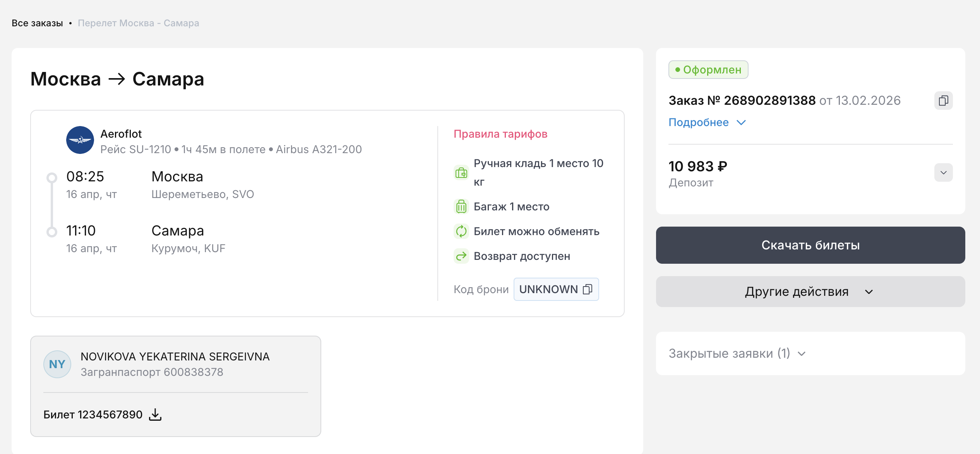Download ticket 1234567890 via the arrow icon
980x454 pixels.
pyautogui.click(x=155, y=415)
